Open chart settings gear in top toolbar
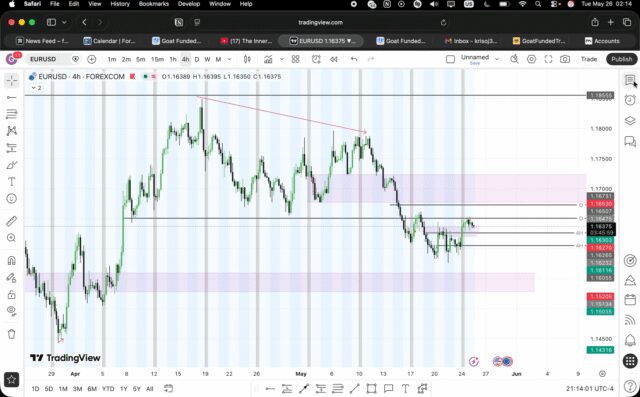This screenshot has height=397, width=640. (531, 59)
